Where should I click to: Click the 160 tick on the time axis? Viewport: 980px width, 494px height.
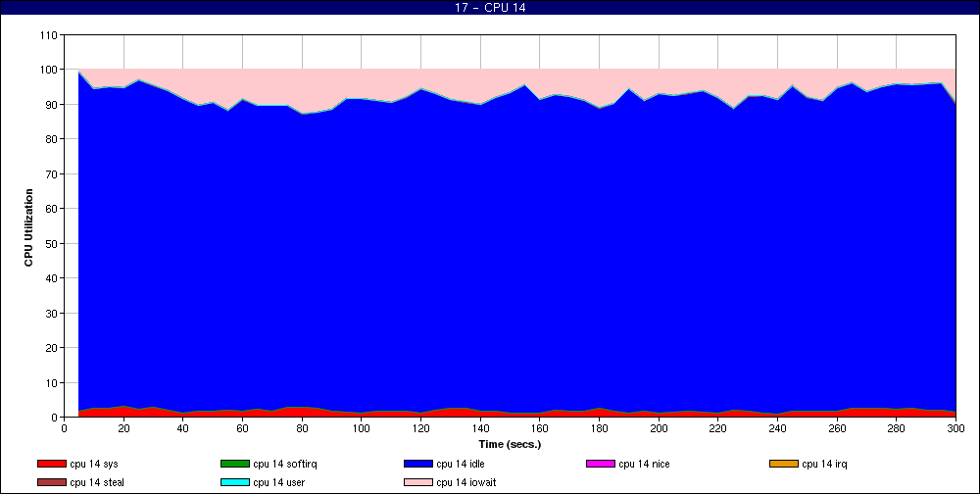pos(539,428)
